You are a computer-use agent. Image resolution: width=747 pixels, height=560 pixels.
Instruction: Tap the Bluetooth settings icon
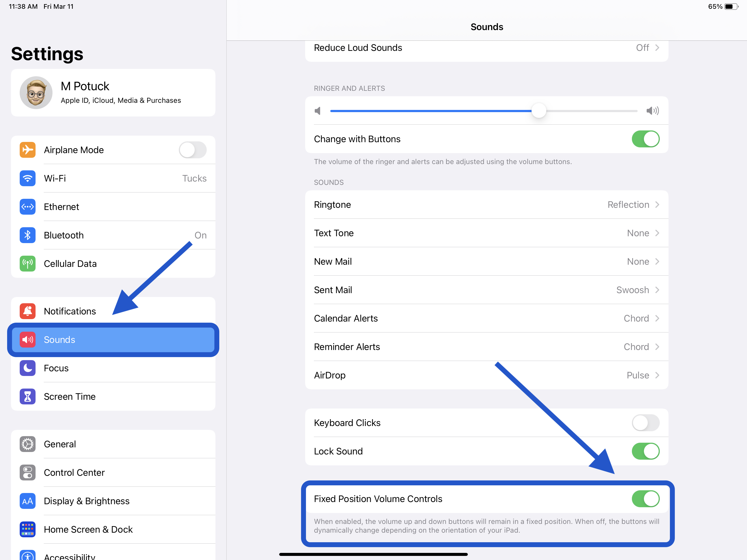coord(28,235)
